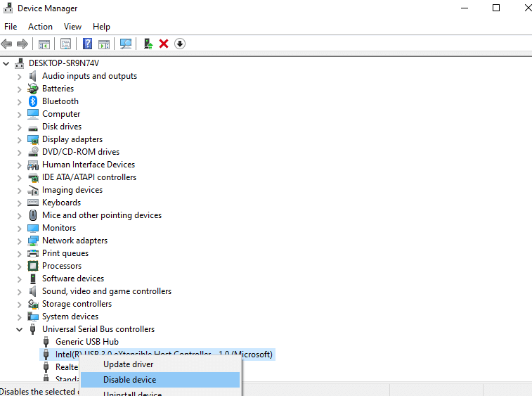Viewport: 532px width, 396px height.
Task: Select the Display adapters label
Action: click(x=72, y=139)
